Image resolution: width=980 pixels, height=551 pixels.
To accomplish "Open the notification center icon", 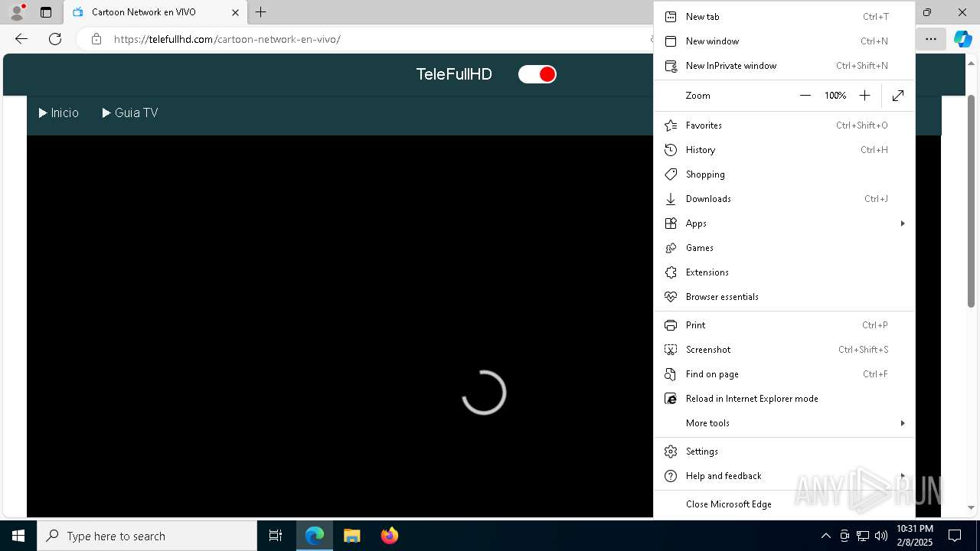I will [955, 536].
